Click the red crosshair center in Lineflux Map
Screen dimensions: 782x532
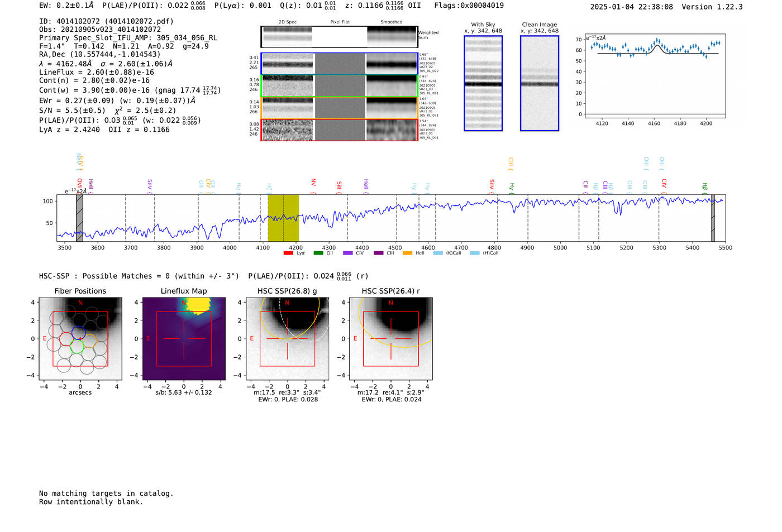point(184,339)
